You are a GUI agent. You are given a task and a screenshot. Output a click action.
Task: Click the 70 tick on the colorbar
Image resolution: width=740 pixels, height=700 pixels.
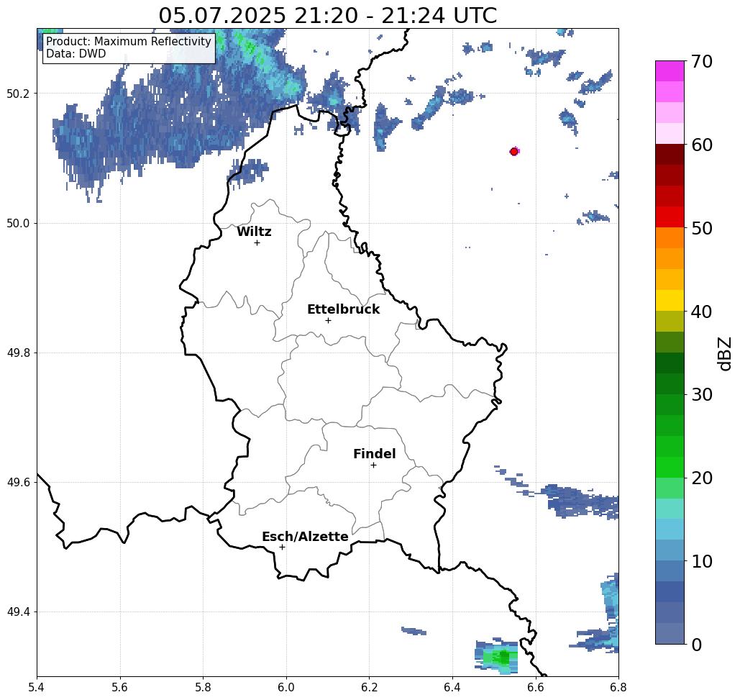(x=702, y=61)
